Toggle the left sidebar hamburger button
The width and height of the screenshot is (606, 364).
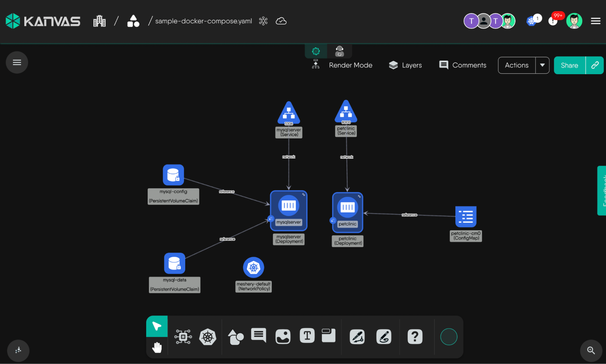(x=17, y=62)
